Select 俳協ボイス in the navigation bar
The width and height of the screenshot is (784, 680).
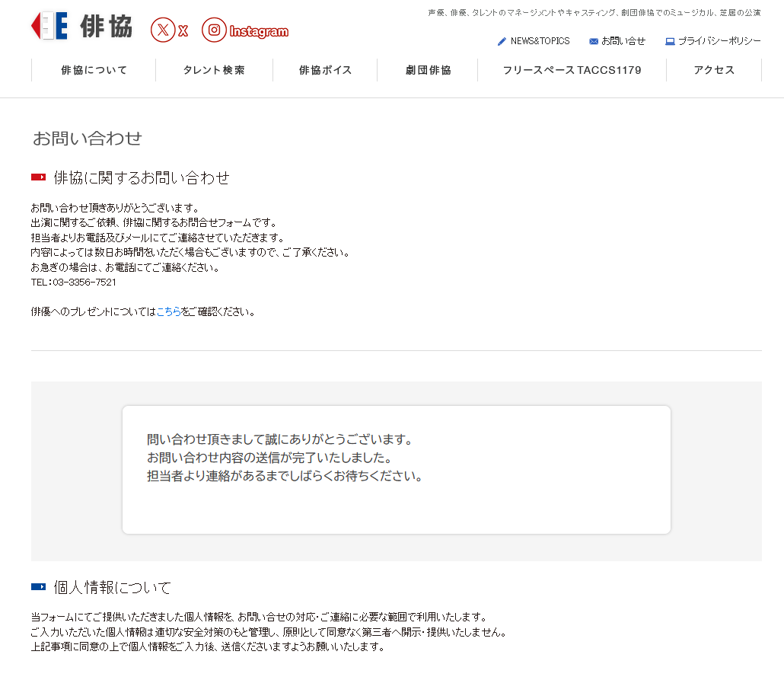[325, 70]
